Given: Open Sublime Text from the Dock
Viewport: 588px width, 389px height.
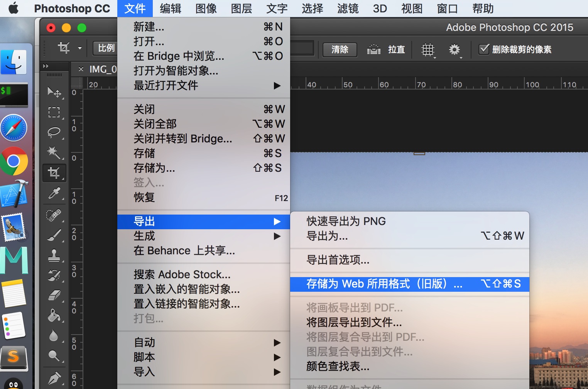Looking at the screenshot, I should (14, 358).
